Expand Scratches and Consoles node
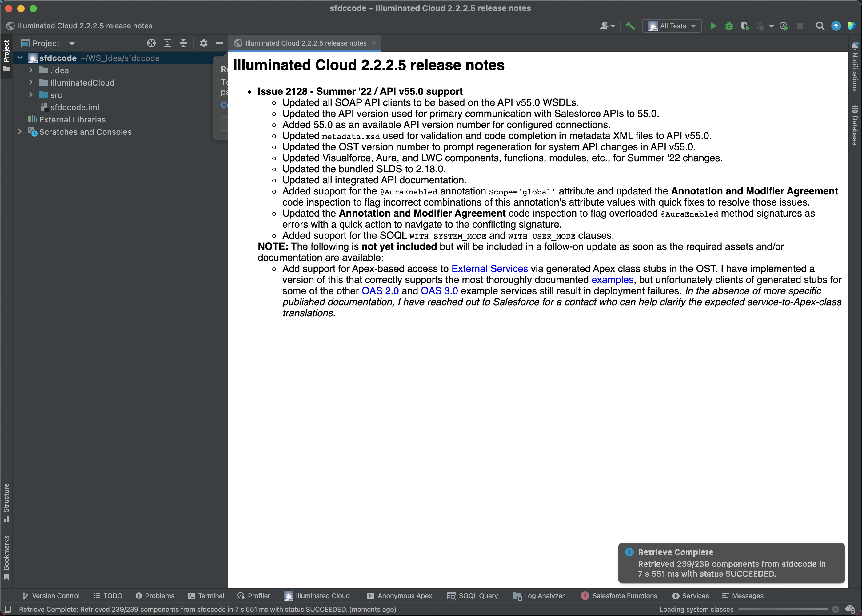Viewport: 862px width, 616px height. click(20, 132)
